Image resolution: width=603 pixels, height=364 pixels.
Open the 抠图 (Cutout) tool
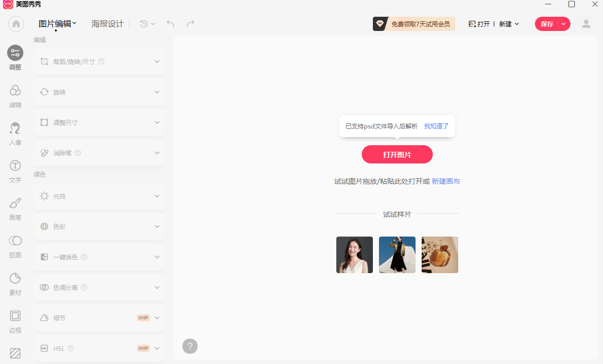point(15,246)
